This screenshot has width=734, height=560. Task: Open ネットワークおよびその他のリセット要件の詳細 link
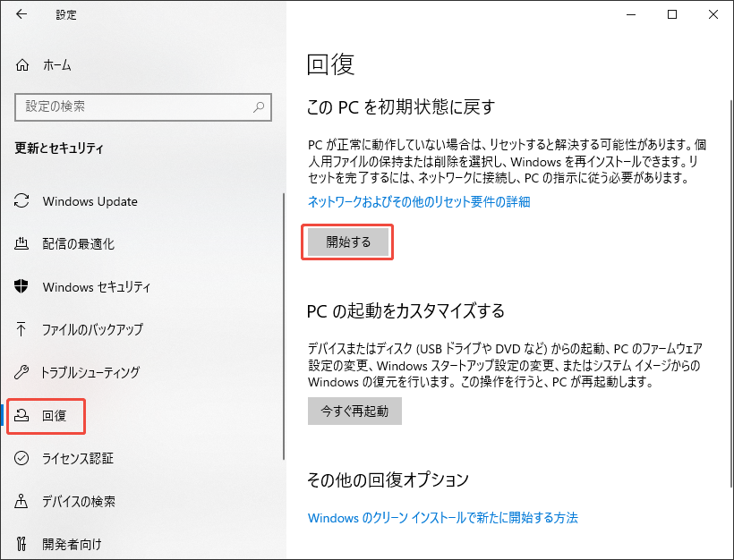pos(419,201)
